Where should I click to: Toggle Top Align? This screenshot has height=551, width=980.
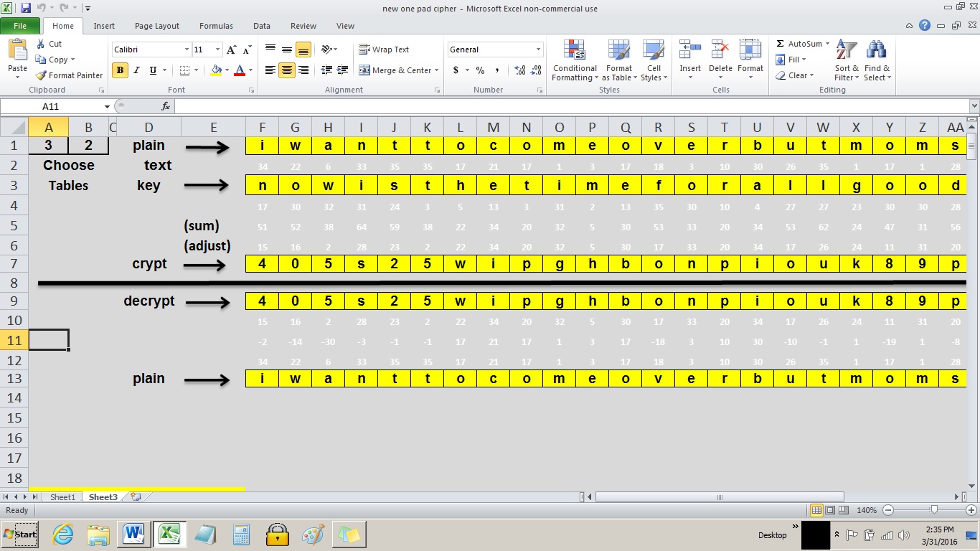[270, 50]
